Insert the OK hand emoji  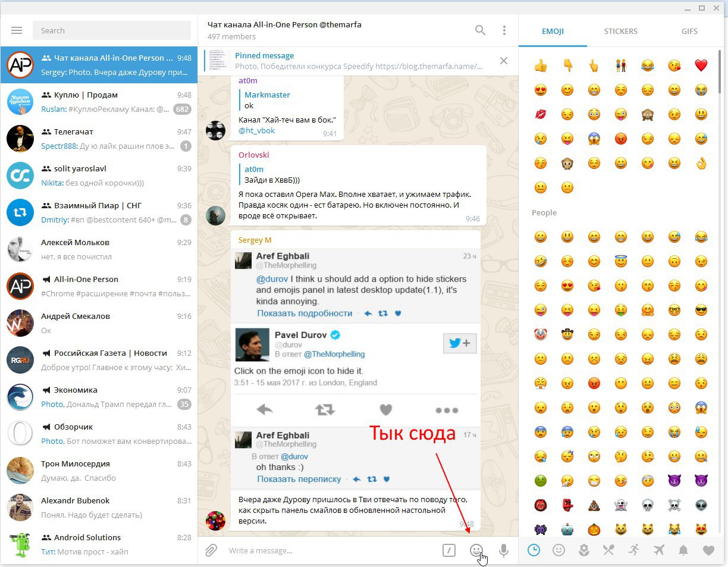[x=701, y=163]
